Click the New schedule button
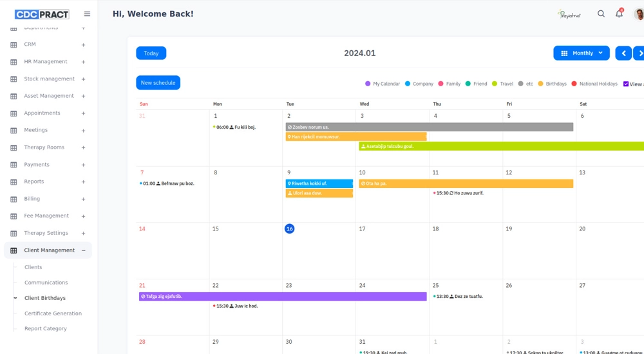The width and height of the screenshot is (644, 354). click(x=158, y=83)
